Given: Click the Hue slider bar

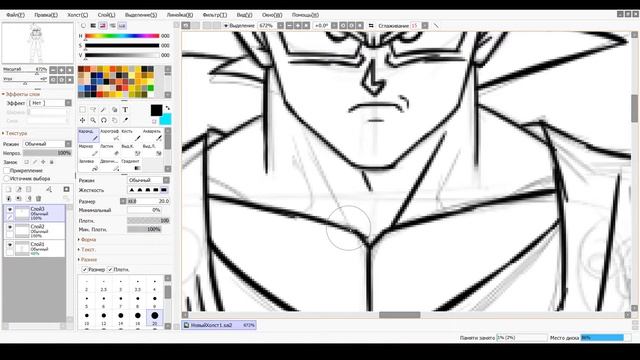Looking at the screenshot, I should (122, 36).
